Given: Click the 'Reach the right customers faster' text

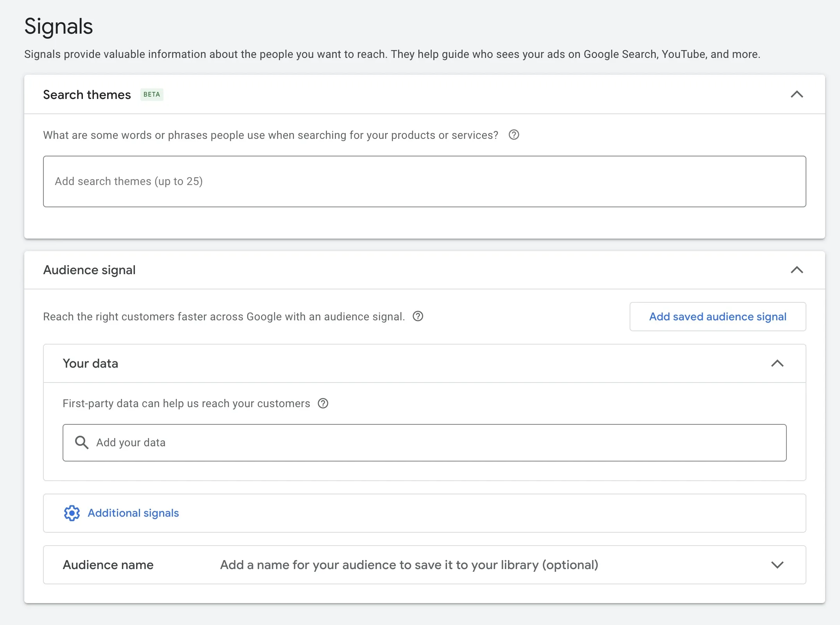Looking at the screenshot, I should click(x=224, y=316).
